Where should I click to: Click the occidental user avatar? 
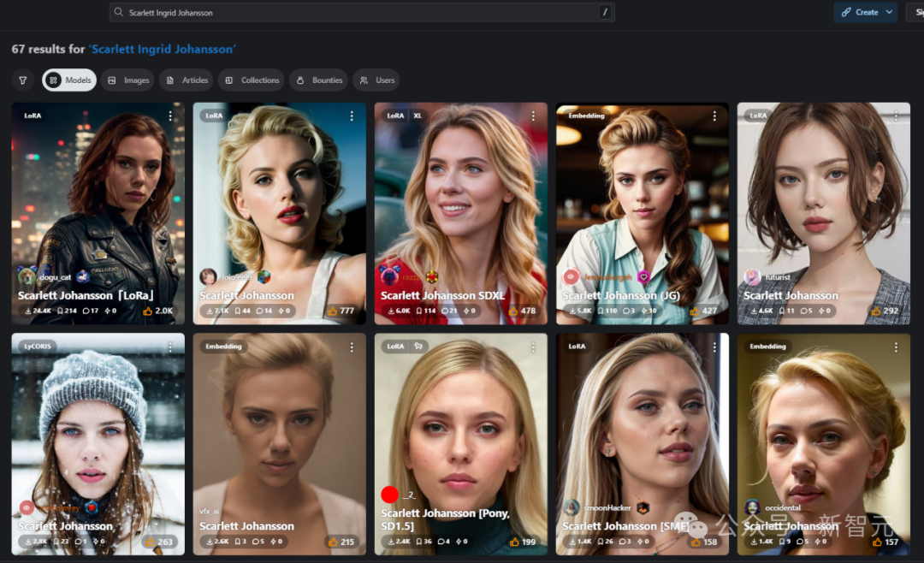pyautogui.click(x=752, y=507)
